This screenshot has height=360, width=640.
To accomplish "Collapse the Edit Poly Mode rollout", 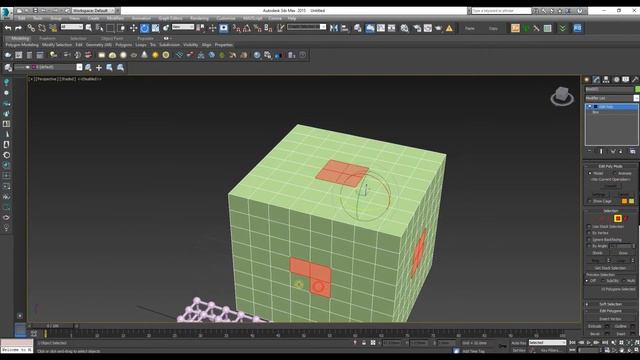I will 611,166.
